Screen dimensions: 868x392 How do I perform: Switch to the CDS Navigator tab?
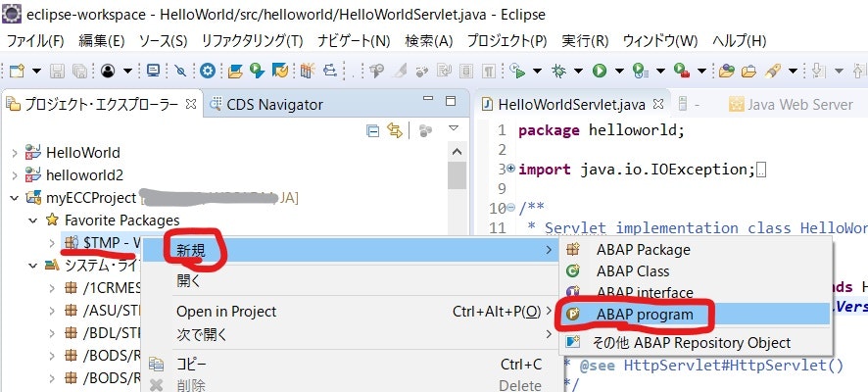pos(266,104)
